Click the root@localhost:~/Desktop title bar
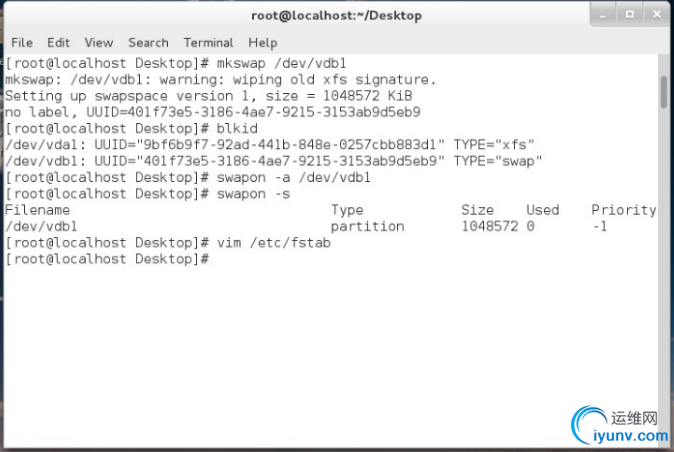 tap(336, 15)
